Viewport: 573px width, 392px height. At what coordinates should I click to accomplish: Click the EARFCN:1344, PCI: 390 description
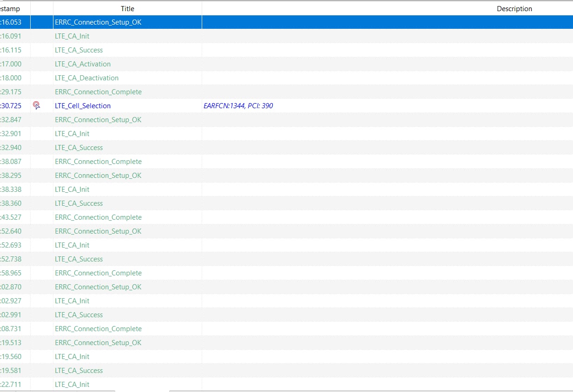[x=238, y=105]
